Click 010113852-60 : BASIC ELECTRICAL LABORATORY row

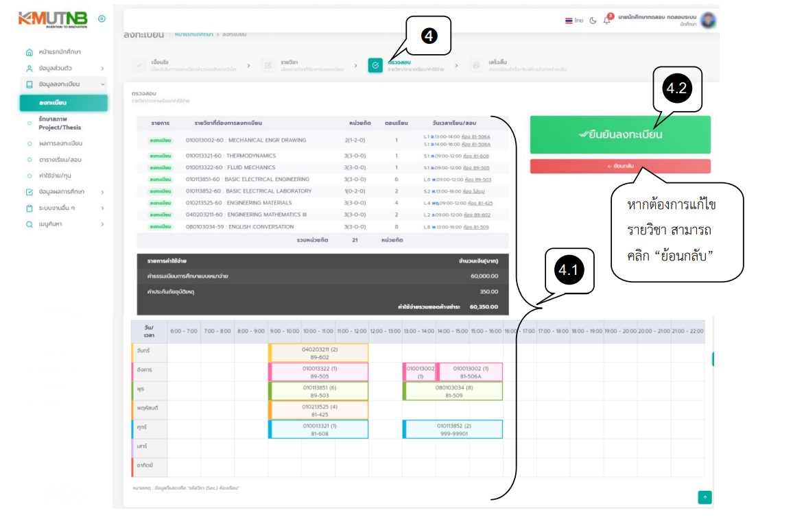323,191
